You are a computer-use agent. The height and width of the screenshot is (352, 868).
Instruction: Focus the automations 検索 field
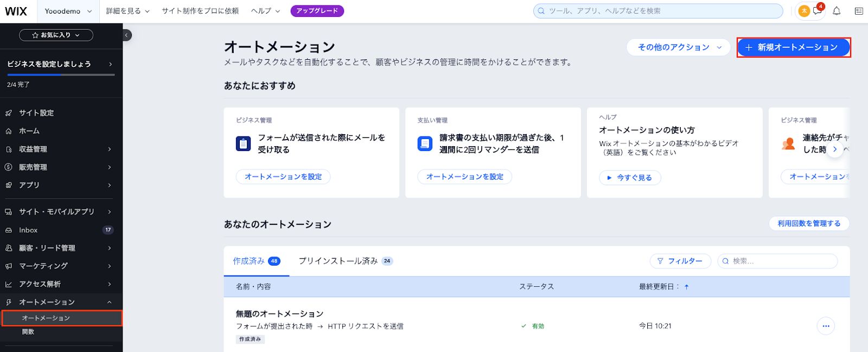click(777, 261)
